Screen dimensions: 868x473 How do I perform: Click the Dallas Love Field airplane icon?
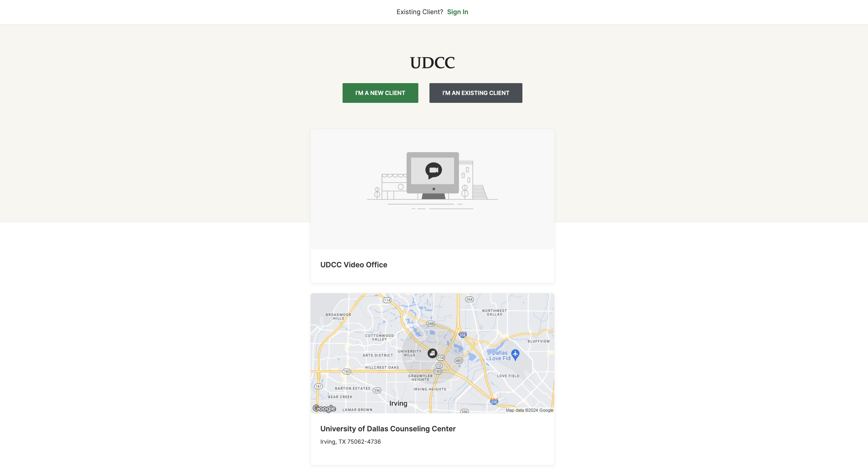[x=515, y=354]
